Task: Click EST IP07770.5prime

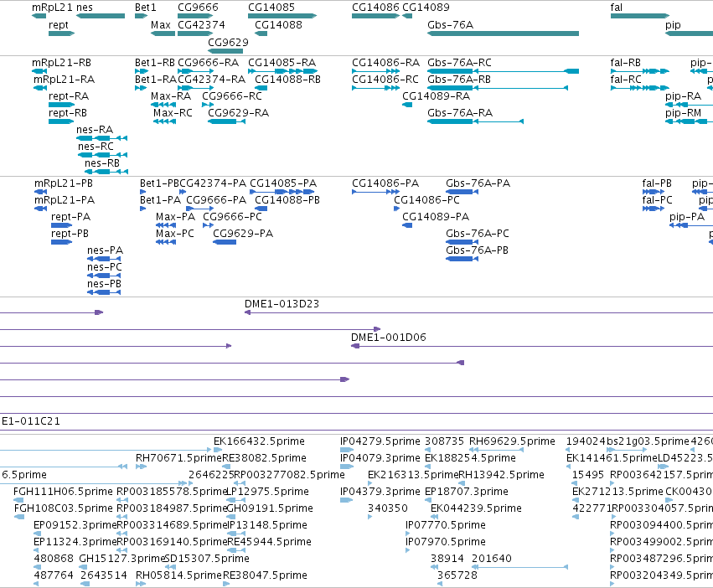Action: click(x=445, y=525)
